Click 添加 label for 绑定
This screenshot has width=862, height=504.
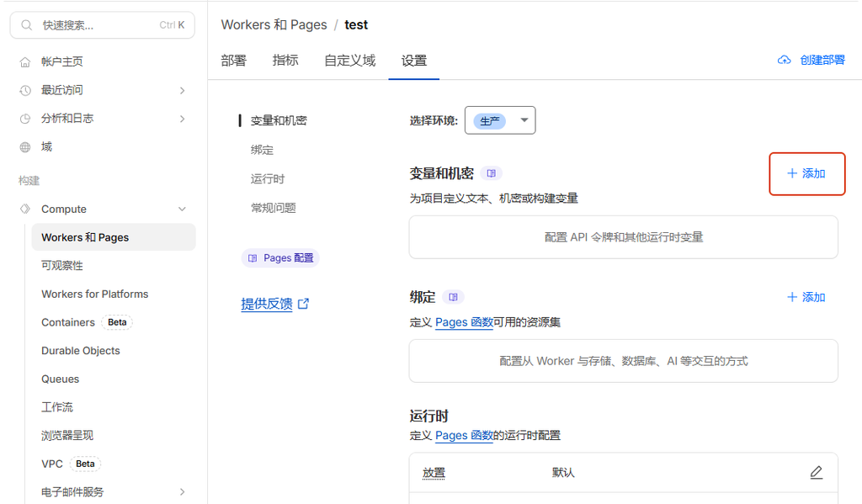click(814, 297)
